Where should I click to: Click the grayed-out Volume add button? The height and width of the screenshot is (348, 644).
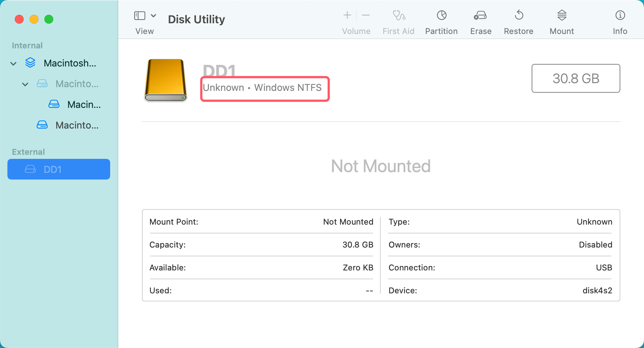pyautogui.click(x=348, y=15)
